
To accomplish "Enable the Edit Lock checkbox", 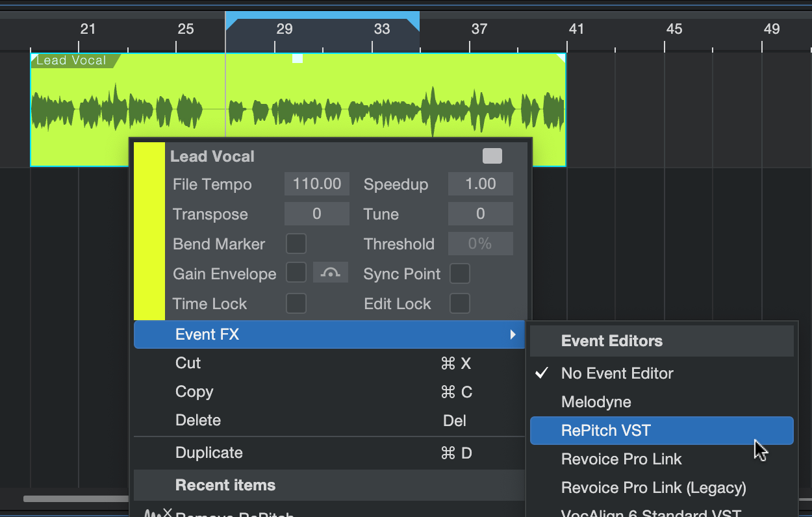I will point(460,303).
